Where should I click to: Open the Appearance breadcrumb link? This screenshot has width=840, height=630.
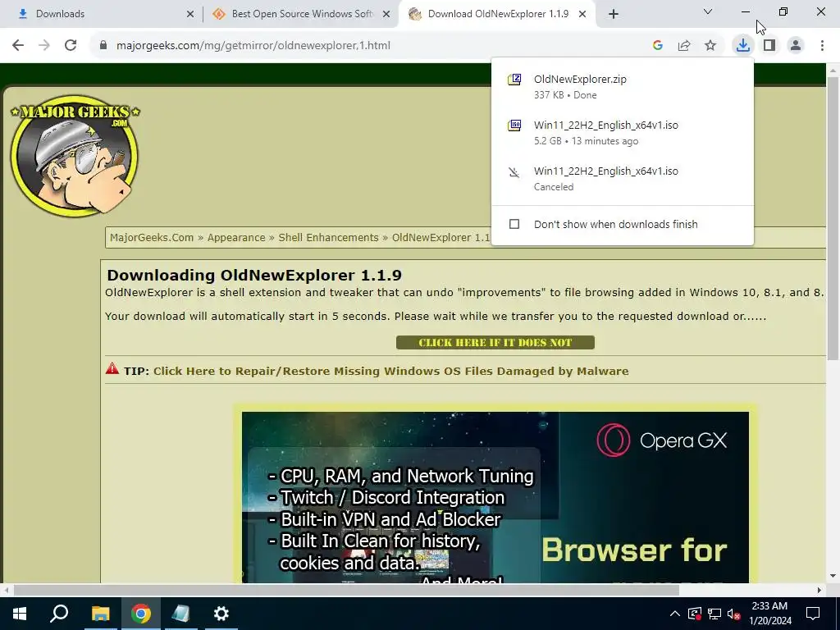point(236,237)
